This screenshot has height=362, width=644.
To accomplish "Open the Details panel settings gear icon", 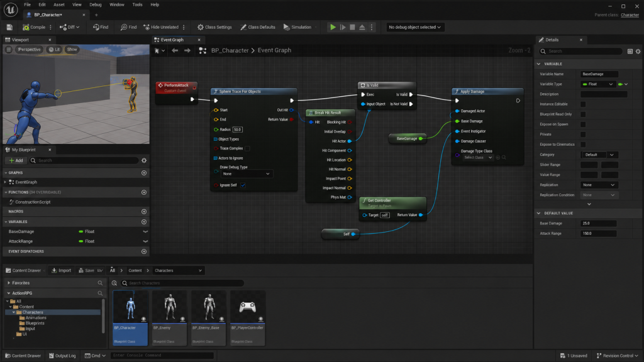I will point(638,52).
